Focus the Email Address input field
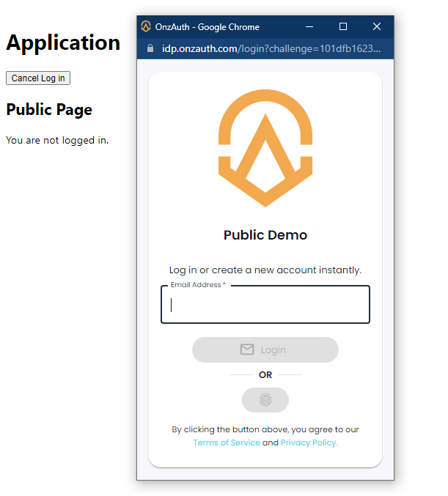This screenshot has height=496, width=448. click(x=265, y=304)
